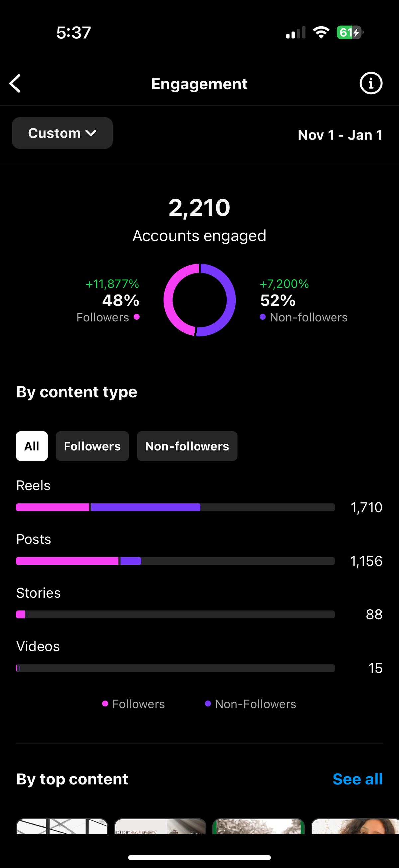Viewport: 399px width, 868px height.
Task: Tap the Reels engagement bar
Action: (175, 507)
